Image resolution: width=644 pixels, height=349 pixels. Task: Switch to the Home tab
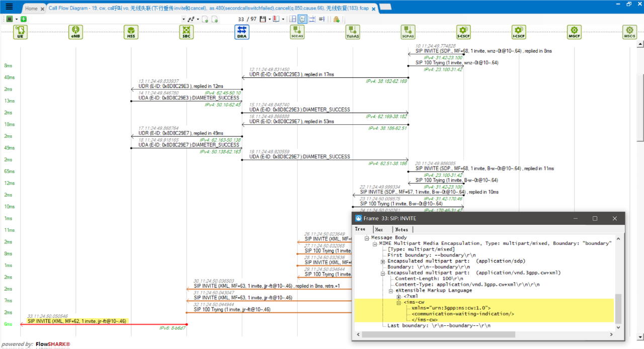(31, 9)
